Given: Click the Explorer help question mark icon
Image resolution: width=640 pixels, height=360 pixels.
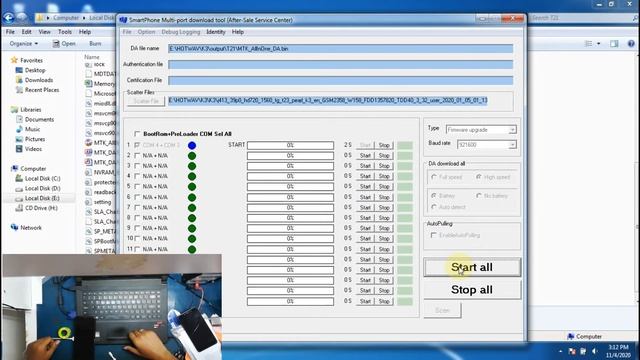Looking at the screenshot, I should pos(631,44).
